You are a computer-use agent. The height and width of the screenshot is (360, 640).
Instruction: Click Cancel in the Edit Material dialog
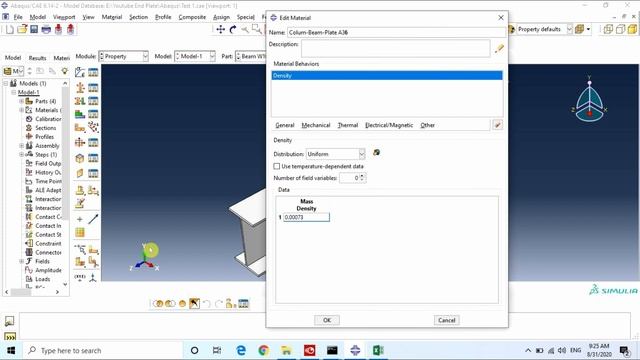click(447, 320)
